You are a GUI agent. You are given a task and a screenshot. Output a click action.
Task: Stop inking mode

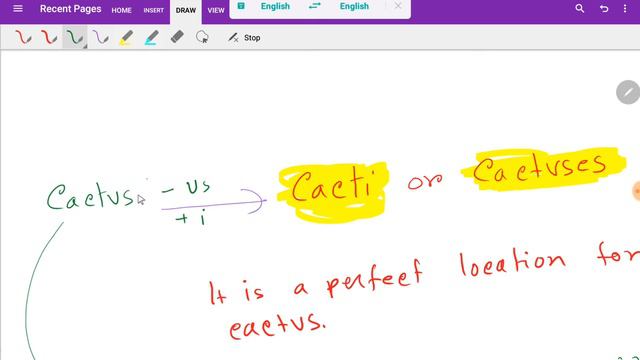click(244, 38)
